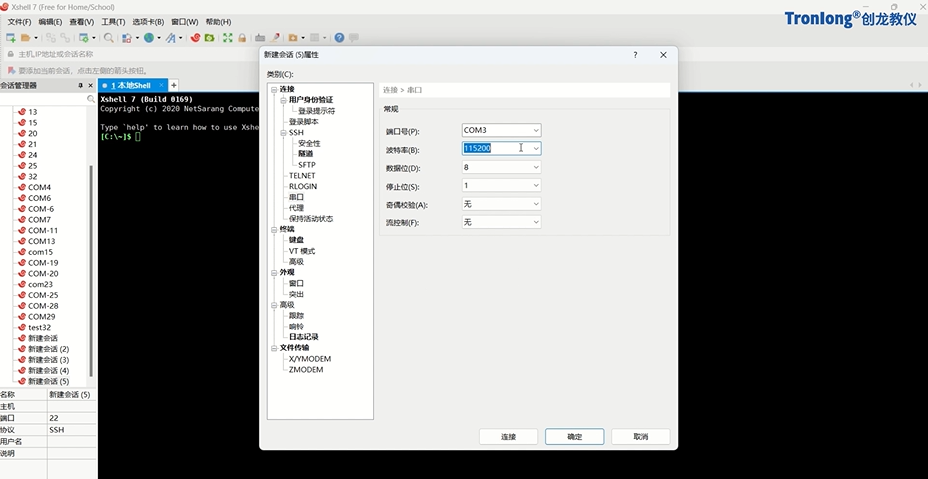Open the 帮助(H) menu
Image resolution: width=928 pixels, height=479 pixels.
click(218, 22)
